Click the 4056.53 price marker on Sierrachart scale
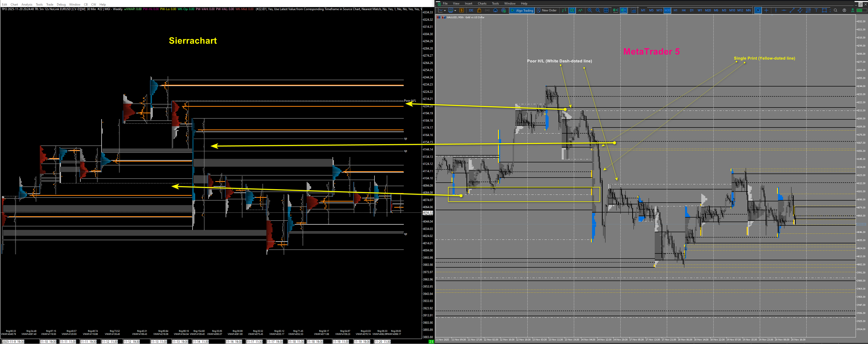 click(428, 213)
